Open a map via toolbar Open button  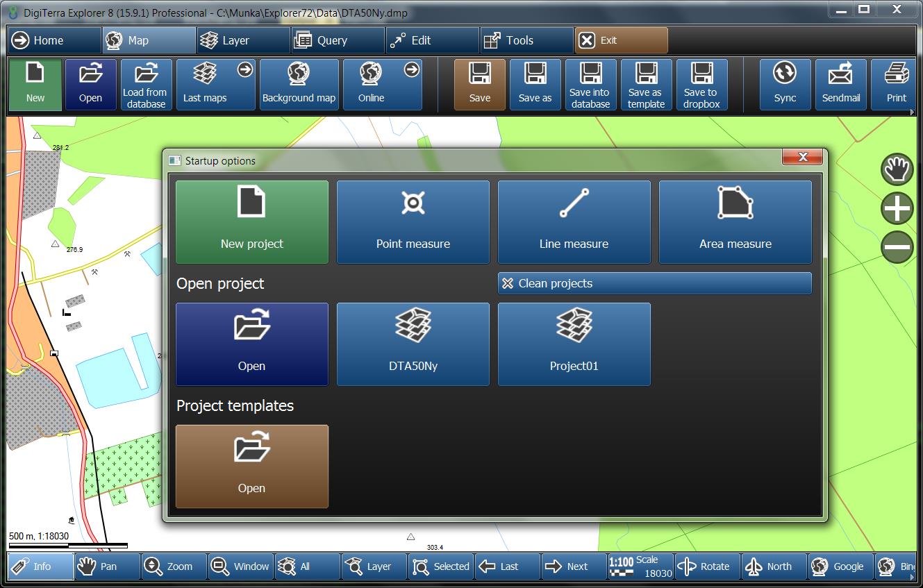point(91,85)
